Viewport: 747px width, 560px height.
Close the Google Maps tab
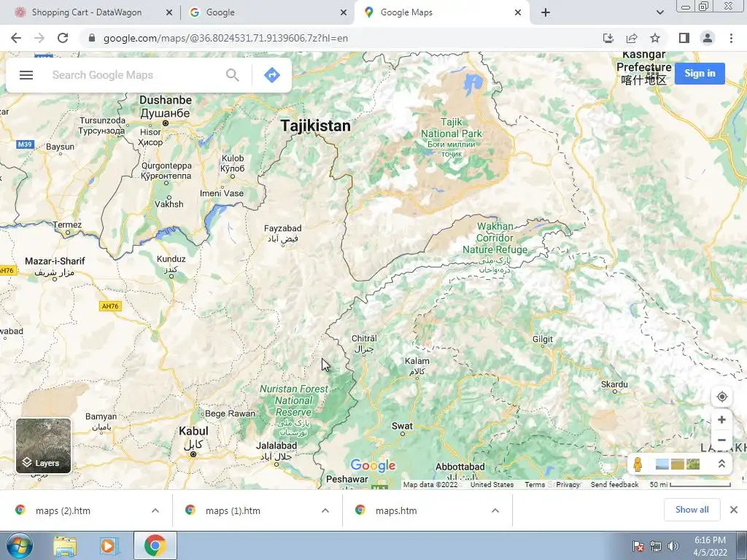[x=518, y=13]
